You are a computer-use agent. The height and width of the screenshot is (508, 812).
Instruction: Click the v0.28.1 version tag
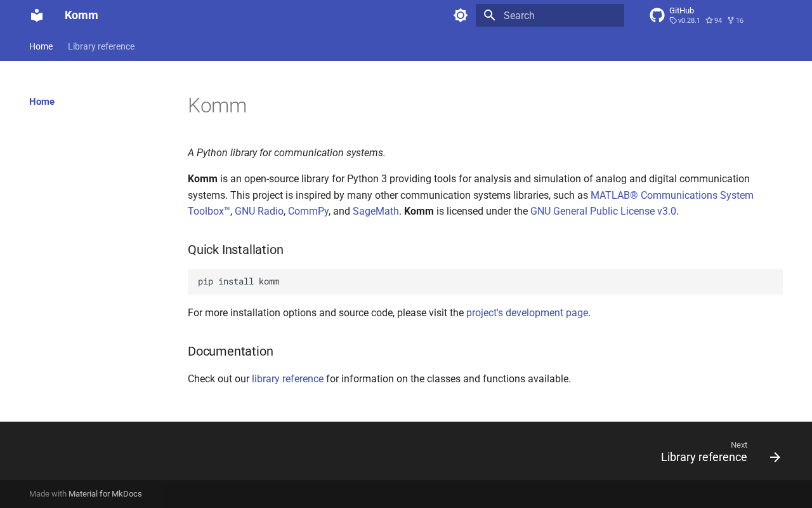(x=685, y=20)
